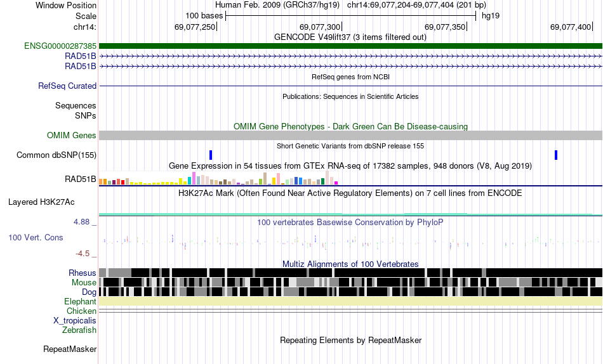603x364 pixels.
Task: Open the 100 Vert. Cons track label
Action: [36, 238]
